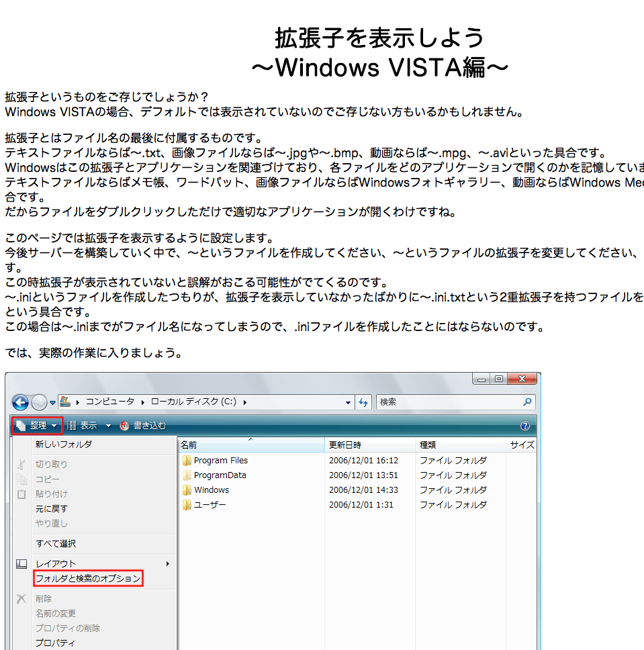The image size is (644, 650).
Task: Open the 表示 dropdown arrow
Action: tap(108, 426)
